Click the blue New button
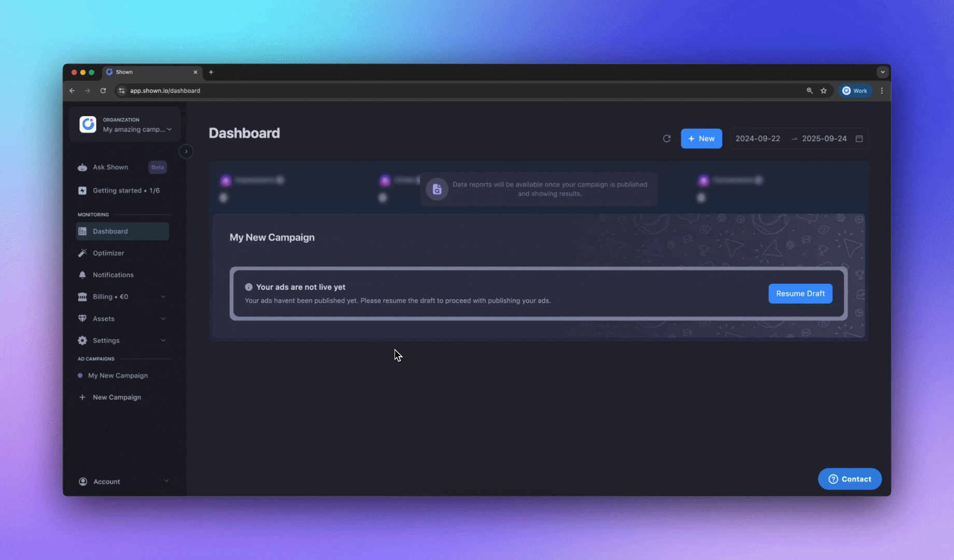This screenshot has width=954, height=560. pyautogui.click(x=701, y=138)
